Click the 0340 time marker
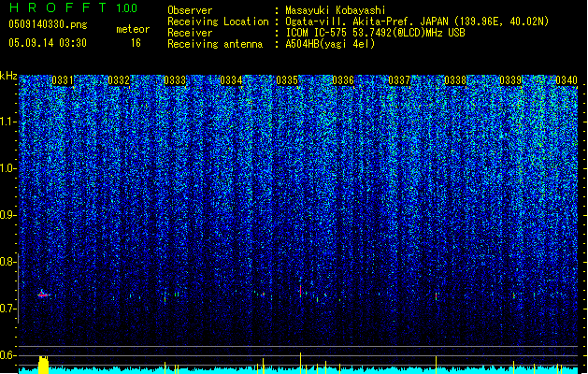The height and width of the screenshot is (374, 588). (x=566, y=80)
